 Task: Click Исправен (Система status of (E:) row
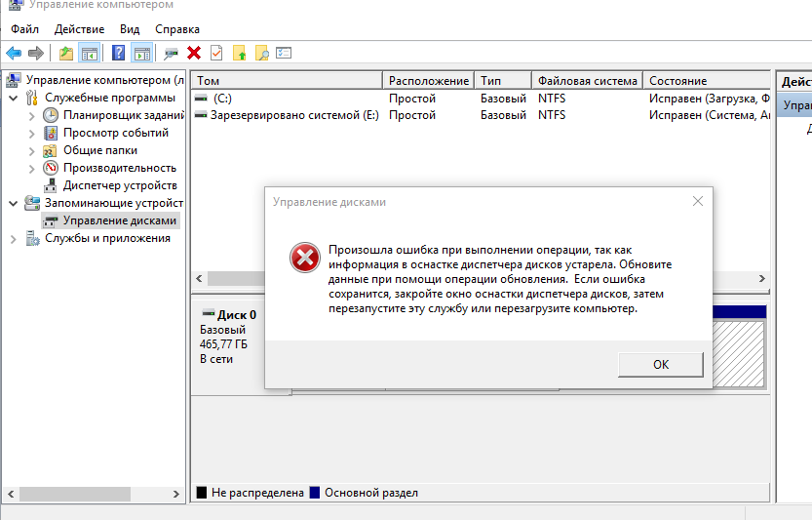[710, 115]
